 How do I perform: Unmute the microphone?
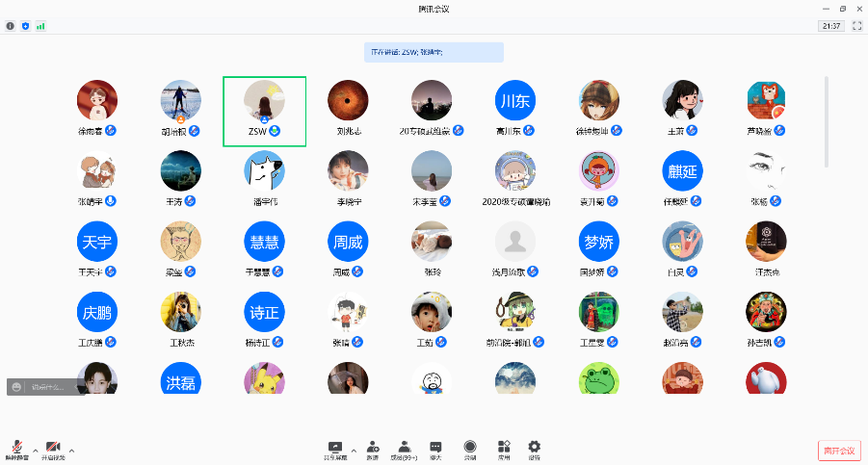pos(17,449)
